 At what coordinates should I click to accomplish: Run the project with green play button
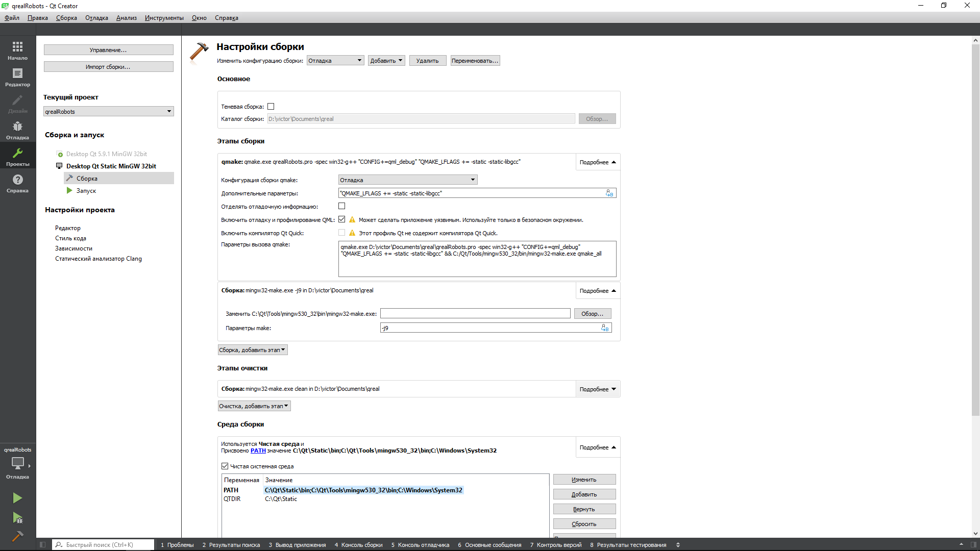17,498
